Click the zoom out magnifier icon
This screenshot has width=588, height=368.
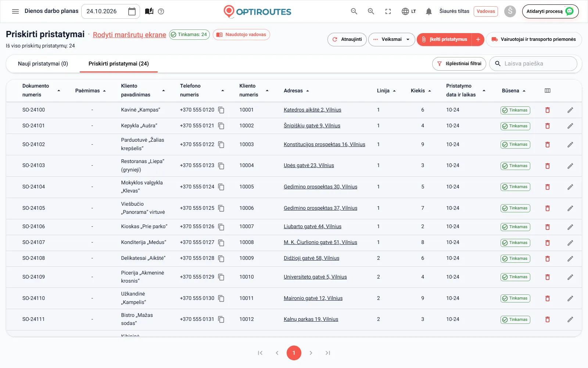tap(354, 11)
